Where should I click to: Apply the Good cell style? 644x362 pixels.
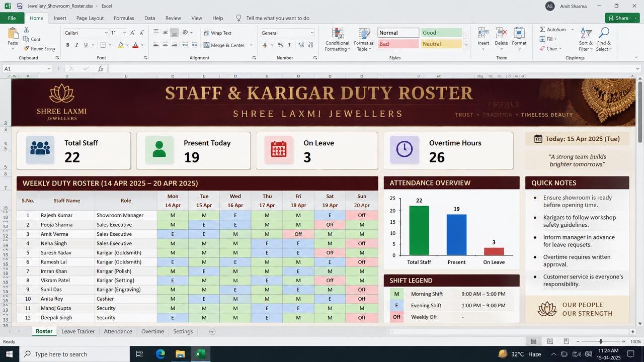tap(441, 33)
